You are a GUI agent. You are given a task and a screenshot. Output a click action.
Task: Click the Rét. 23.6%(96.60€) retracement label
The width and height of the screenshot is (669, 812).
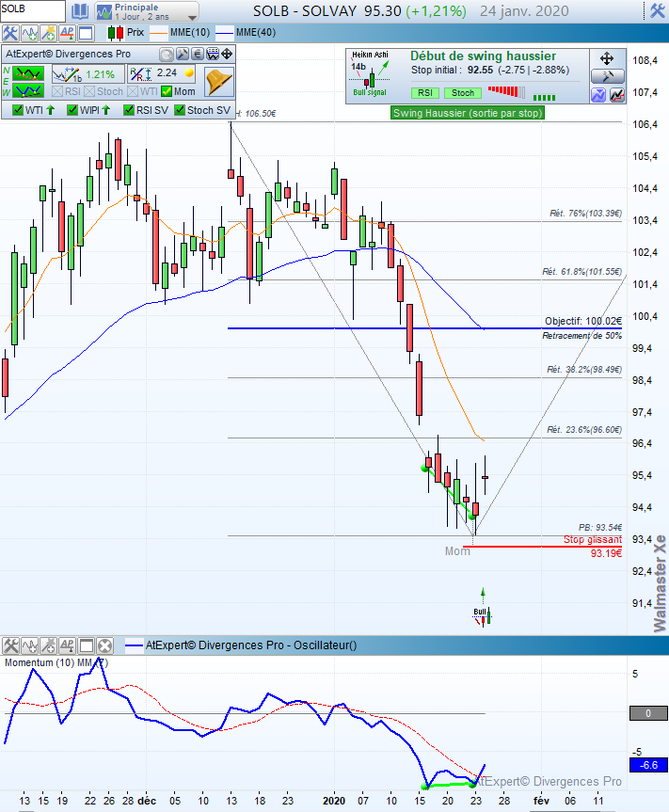pyautogui.click(x=584, y=429)
